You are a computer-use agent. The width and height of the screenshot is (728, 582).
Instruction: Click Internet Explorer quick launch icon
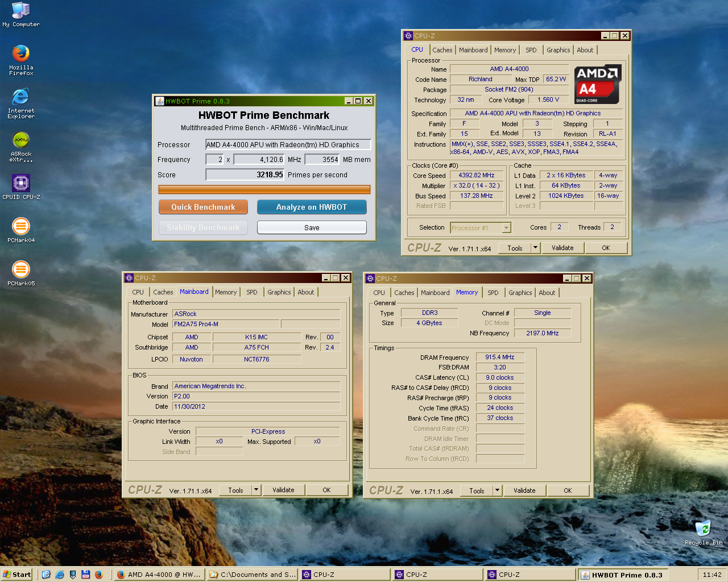[60, 575]
